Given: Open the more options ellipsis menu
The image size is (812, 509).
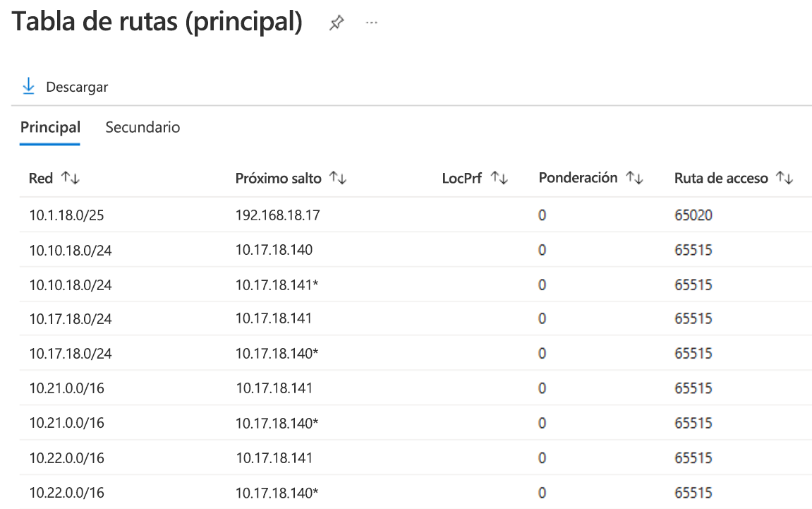Looking at the screenshot, I should (372, 23).
